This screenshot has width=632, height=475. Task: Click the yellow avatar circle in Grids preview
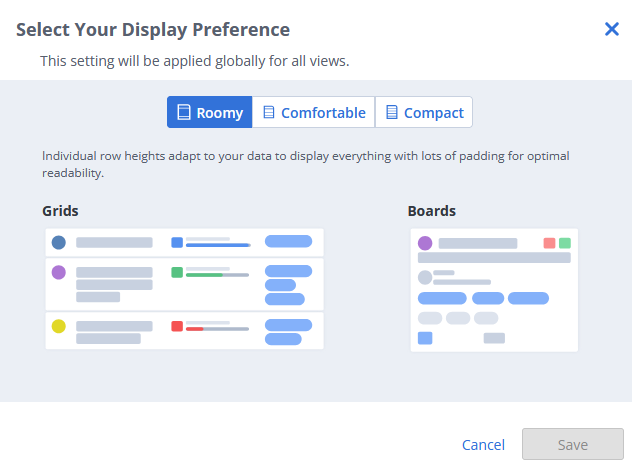tap(59, 326)
